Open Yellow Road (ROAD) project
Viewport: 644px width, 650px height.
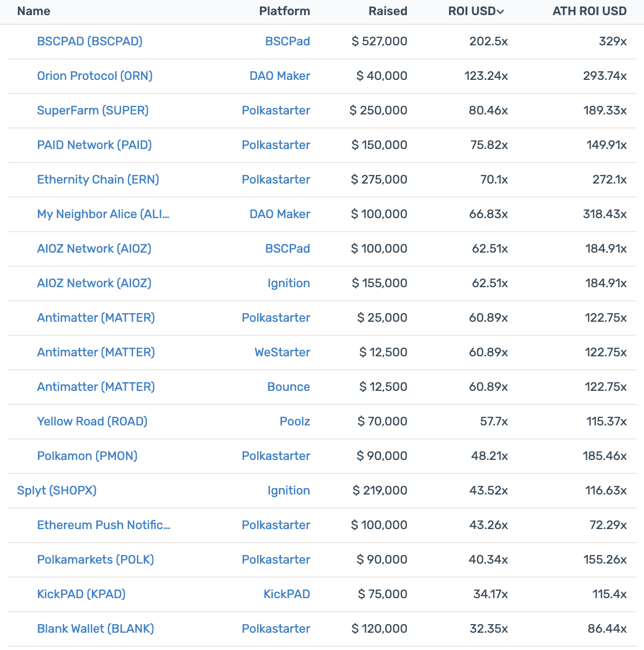tap(92, 421)
